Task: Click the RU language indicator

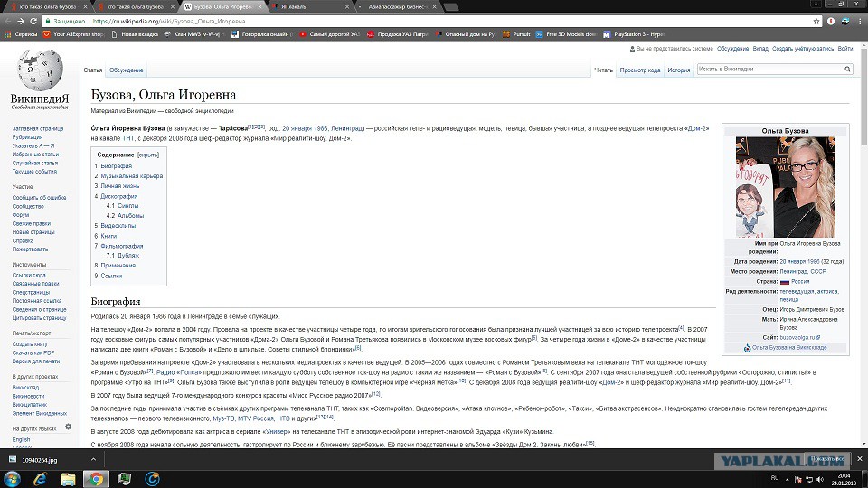Action: (775, 478)
